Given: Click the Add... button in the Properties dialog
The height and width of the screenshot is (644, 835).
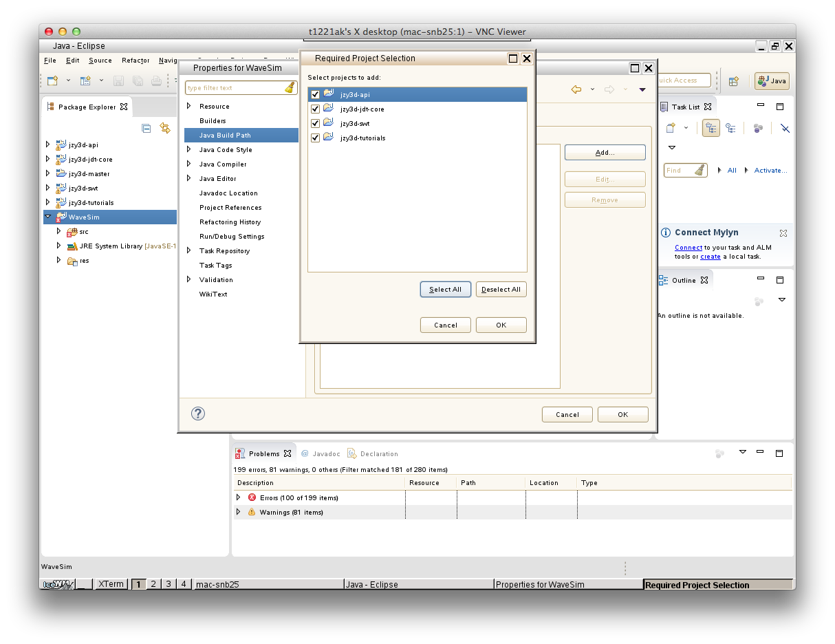Looking at the screenshot, I should pos(605,153).
